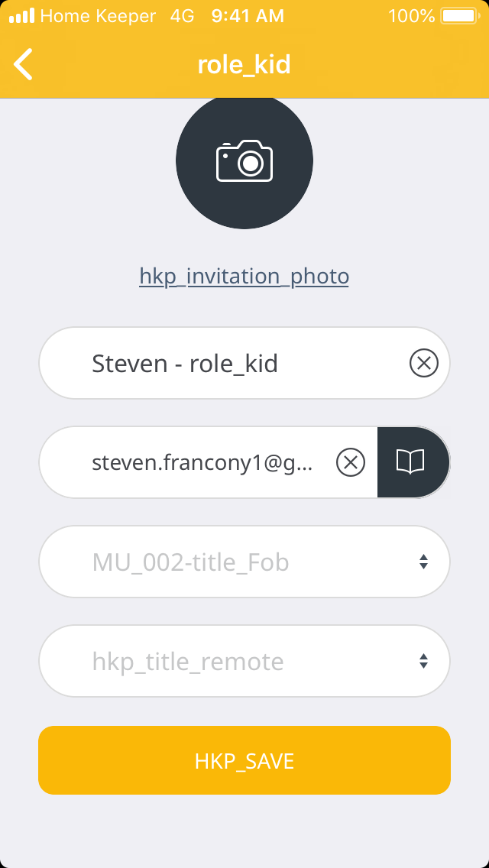This screenshot has width=489, height=868.
Task: Open the hkp_invitation_photo link
Action: point(244,276)
